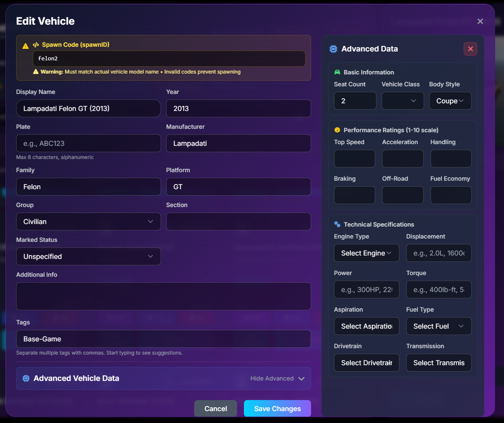Open the Marked Status dropdown
Image resolution: width=504 pixels, height=423 pixels.
pos(88,256)
